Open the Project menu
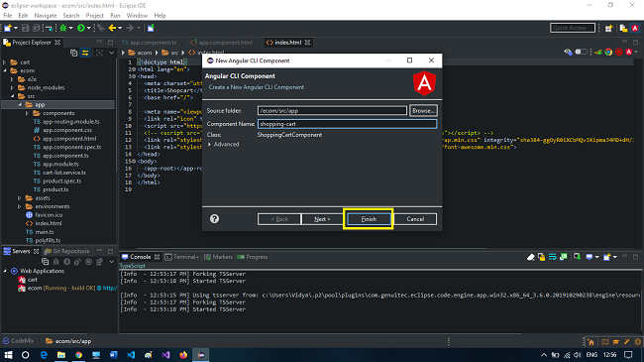 (x=94, y=16)
